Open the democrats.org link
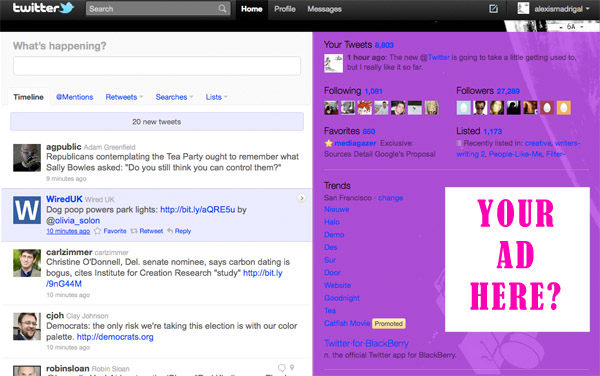 [x=115, y=337]
